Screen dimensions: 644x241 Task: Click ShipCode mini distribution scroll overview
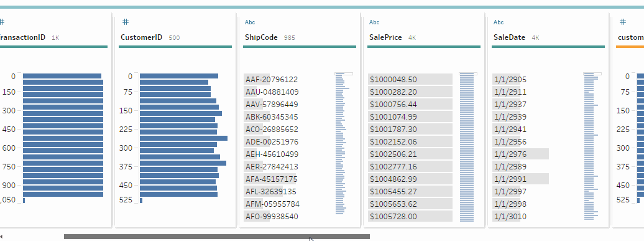(x=344, y=143)
